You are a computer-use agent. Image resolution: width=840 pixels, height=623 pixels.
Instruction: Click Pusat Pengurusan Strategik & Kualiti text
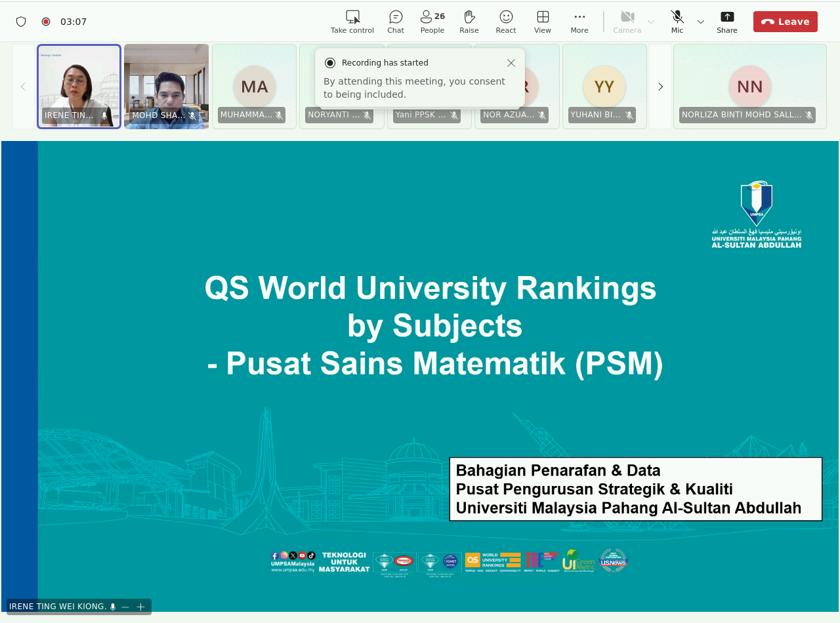pos(594,489)
